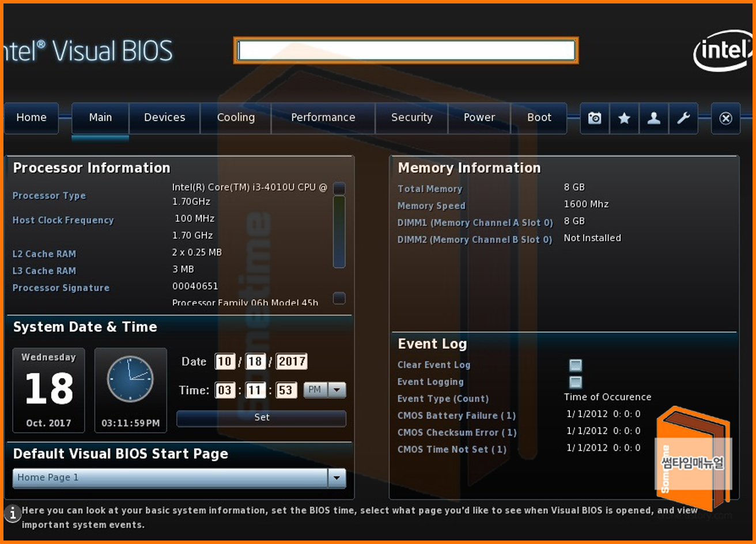Click the CMOS Battery Failure ( 1) entry
The image size is (756, 544).
[x=456, y=415]
